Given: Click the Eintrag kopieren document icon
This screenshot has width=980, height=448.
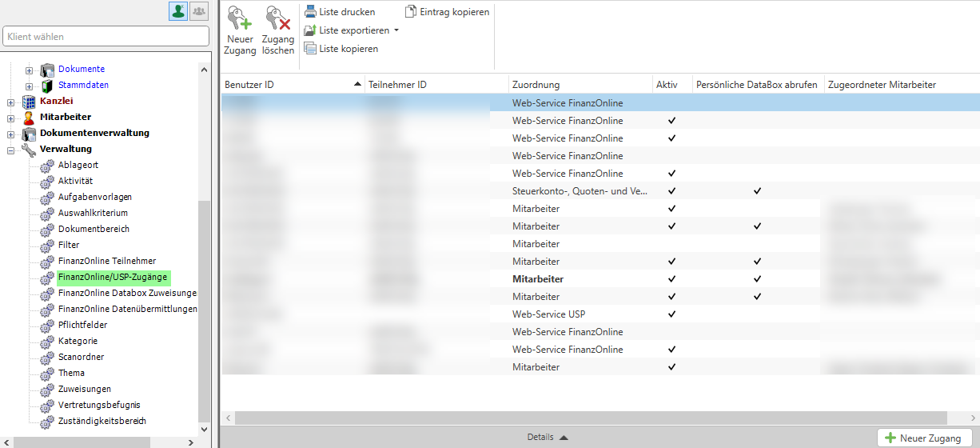Looking at the screenshot, I should pos(411,12).
